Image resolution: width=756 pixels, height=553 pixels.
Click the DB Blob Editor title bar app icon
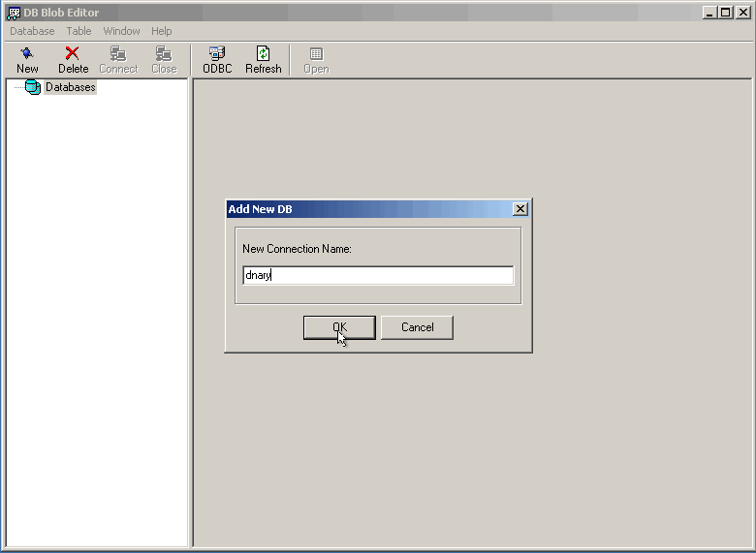pos(14,13)
